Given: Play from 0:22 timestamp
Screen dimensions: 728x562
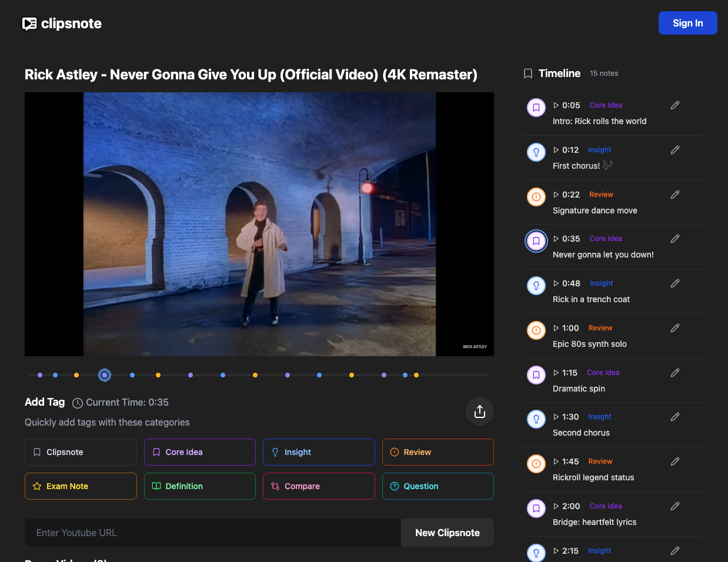Looking at the screenshot, I should click(566, 195).
